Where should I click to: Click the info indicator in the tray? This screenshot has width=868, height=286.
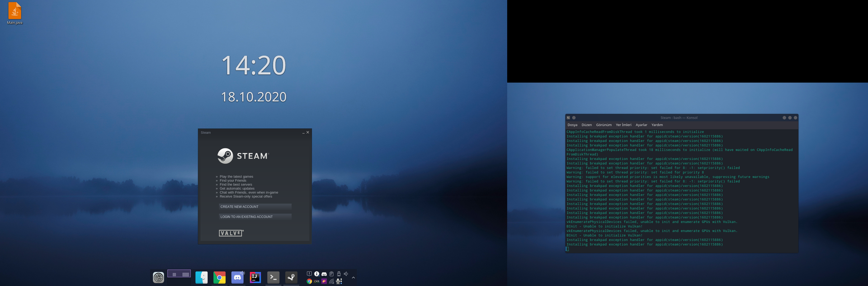pyautogui.click(x=317, y=274)
